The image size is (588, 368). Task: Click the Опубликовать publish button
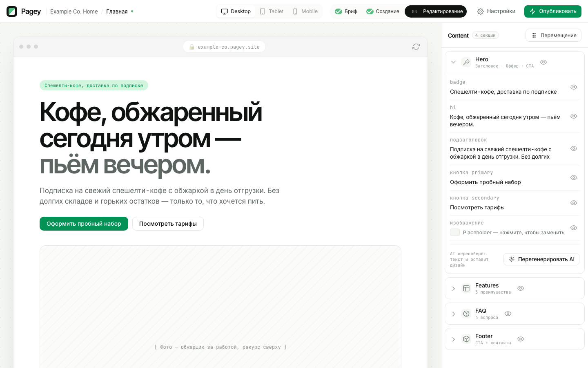553,11
